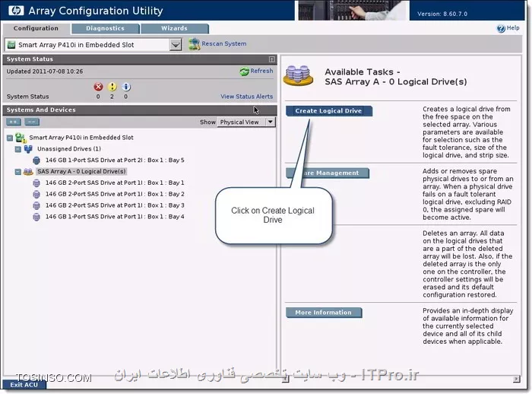Expand all tree nodes with ++ button
532x394 pixels.
click(13, 122)
